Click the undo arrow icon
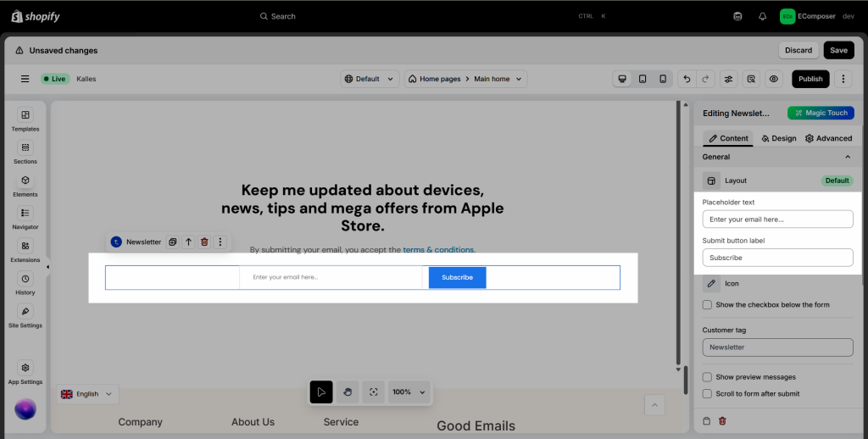Image resolution: width=868 pixels, height=439 pixels. pos(687,79)
